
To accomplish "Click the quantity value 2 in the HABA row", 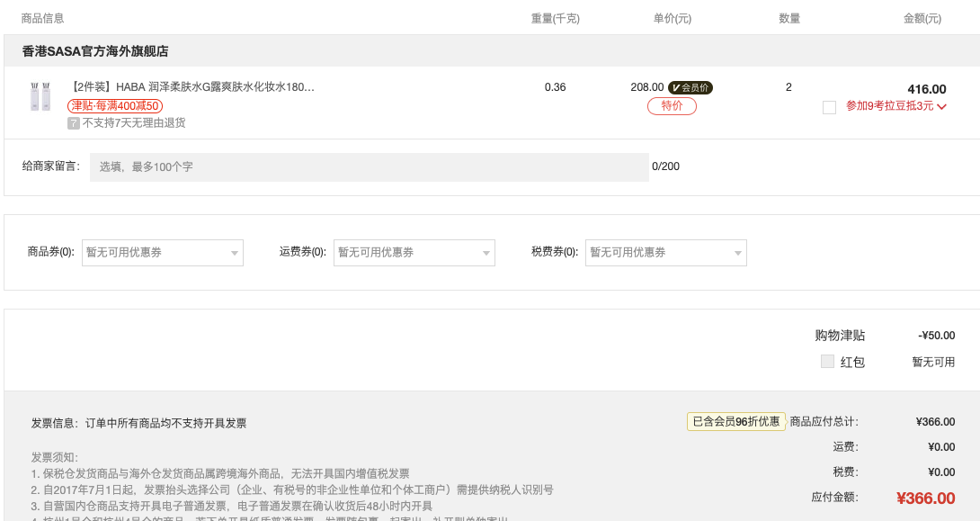I will pos(788,87).
